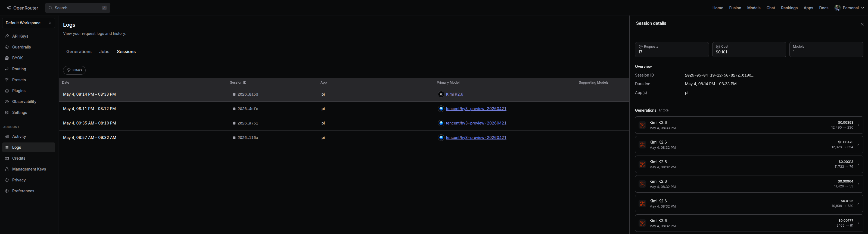Screen dimensions: 868x234
Task: Close the Session details panel
Action: tap(862, 24)
